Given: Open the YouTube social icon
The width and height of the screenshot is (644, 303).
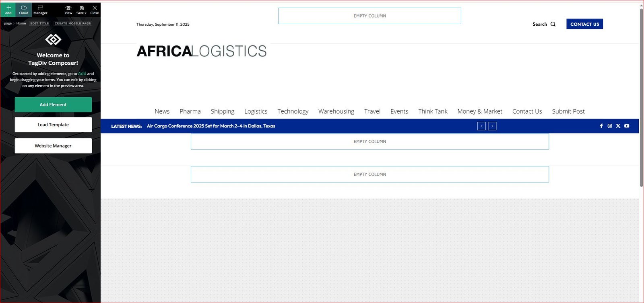Looking at the screenshot, I should (x=627, y=126).
